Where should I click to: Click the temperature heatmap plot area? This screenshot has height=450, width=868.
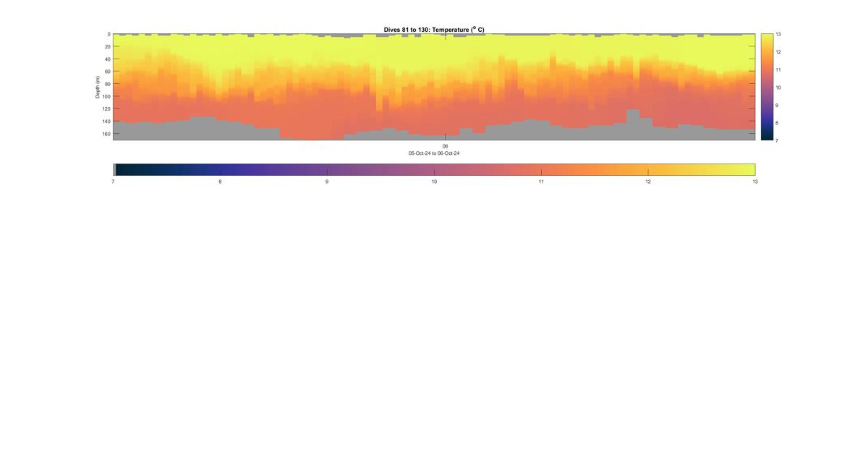[434, 87]
